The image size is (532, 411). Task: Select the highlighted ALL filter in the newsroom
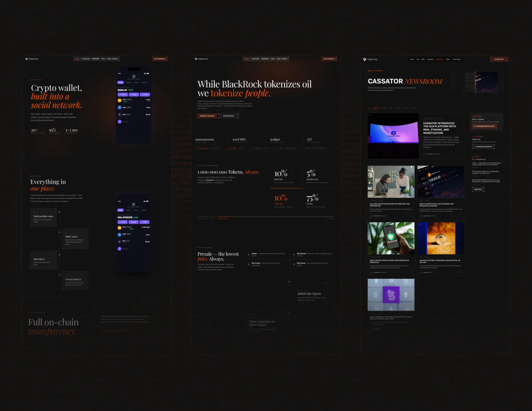point(375,108)
